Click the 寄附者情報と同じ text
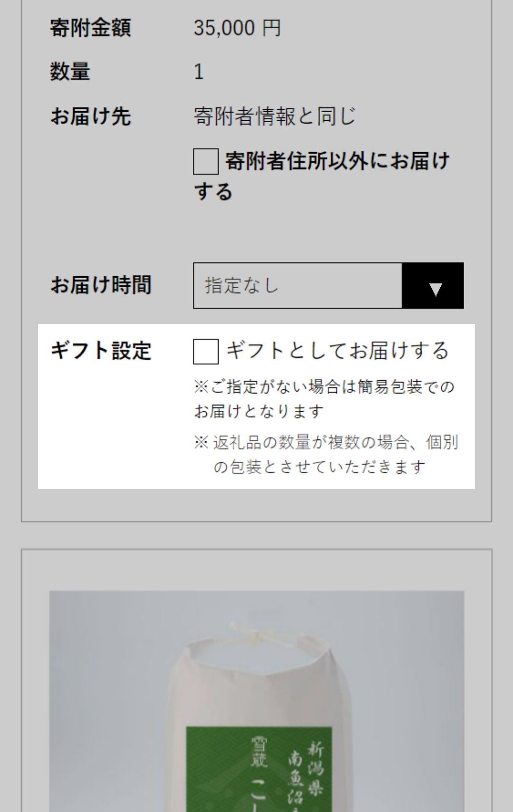Screen dimensions: 513x812 (x=275, y=116)
